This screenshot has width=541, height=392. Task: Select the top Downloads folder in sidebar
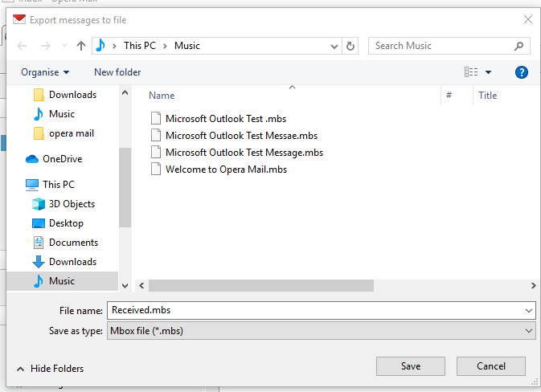[65, 95]
